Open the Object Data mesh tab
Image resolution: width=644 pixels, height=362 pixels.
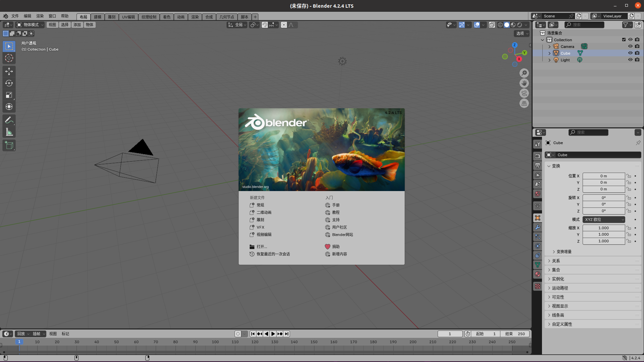pos(538,265)
